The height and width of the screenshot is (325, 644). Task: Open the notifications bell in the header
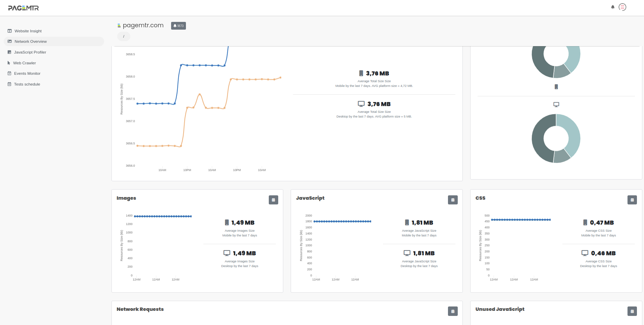pyautogui.click(x=613, y=7)
